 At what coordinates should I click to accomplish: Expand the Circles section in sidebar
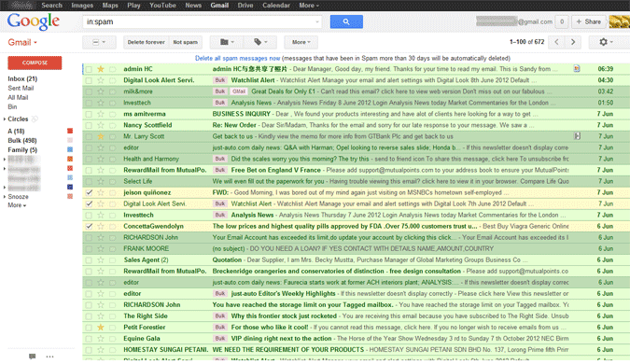5,119
